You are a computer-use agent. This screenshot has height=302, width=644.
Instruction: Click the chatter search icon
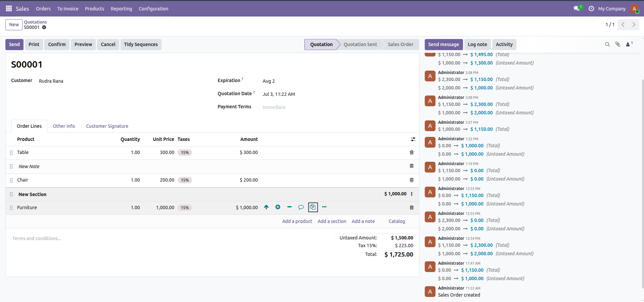[607, 44]
